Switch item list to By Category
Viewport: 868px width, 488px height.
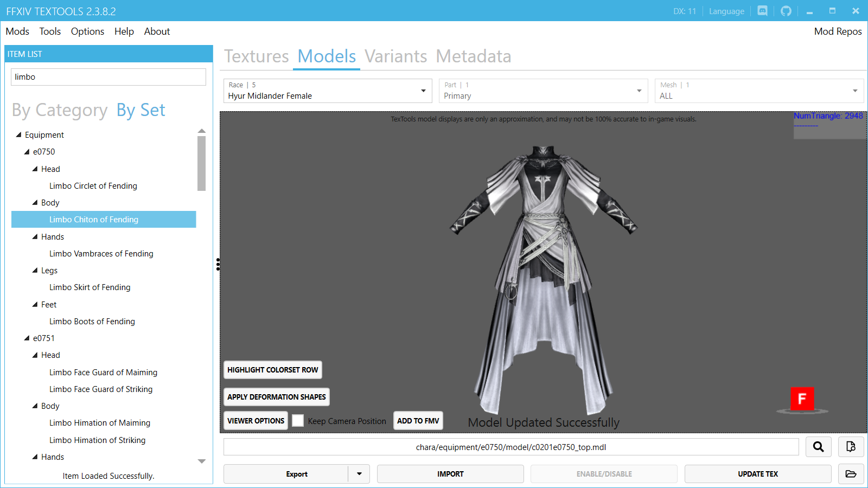tap(60, 110)
